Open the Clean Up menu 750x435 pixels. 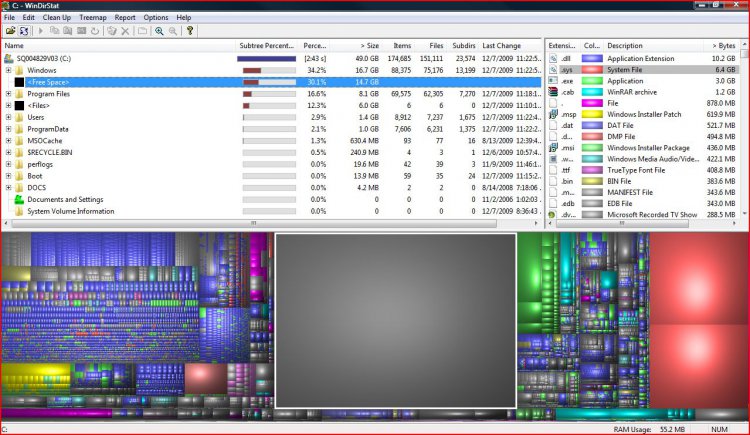point(57,17)
